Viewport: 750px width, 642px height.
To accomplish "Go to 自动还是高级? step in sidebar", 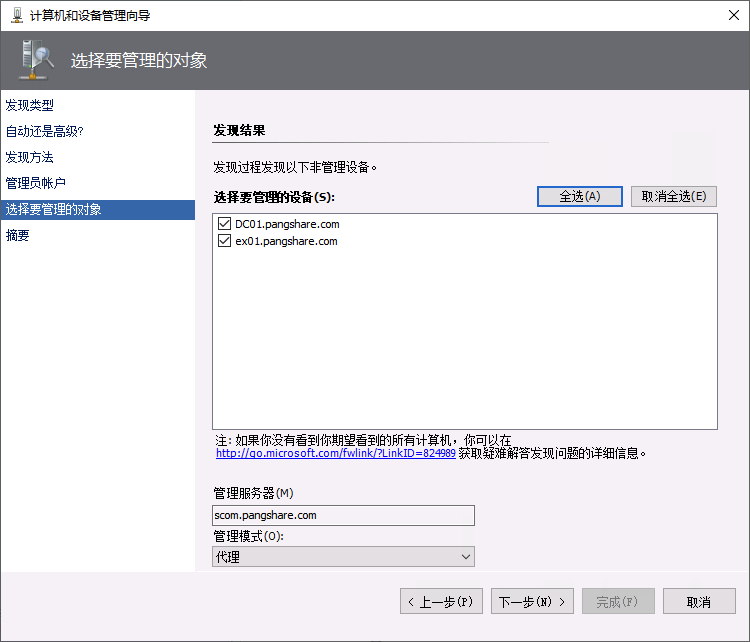I will [x=45, y=131].
